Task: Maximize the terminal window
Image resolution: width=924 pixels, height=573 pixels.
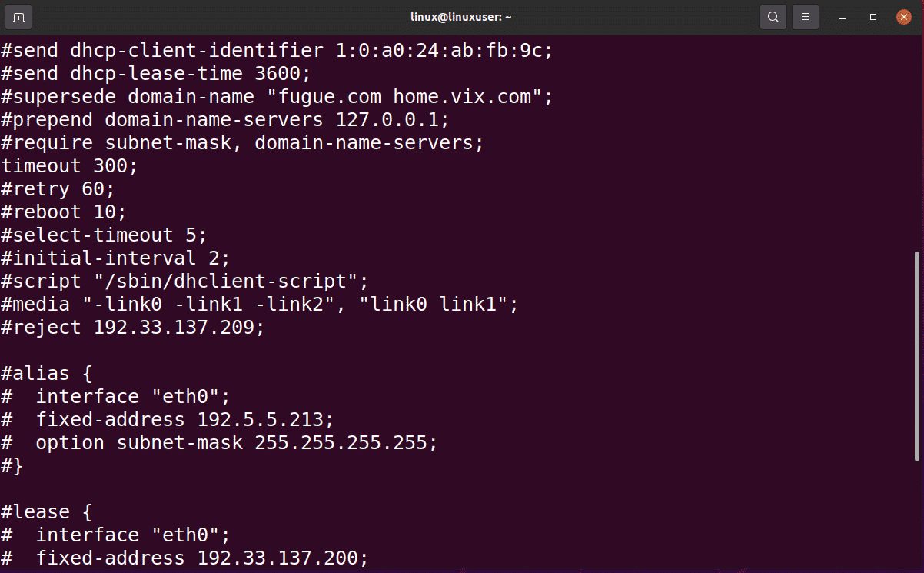Action: [873, 17]
